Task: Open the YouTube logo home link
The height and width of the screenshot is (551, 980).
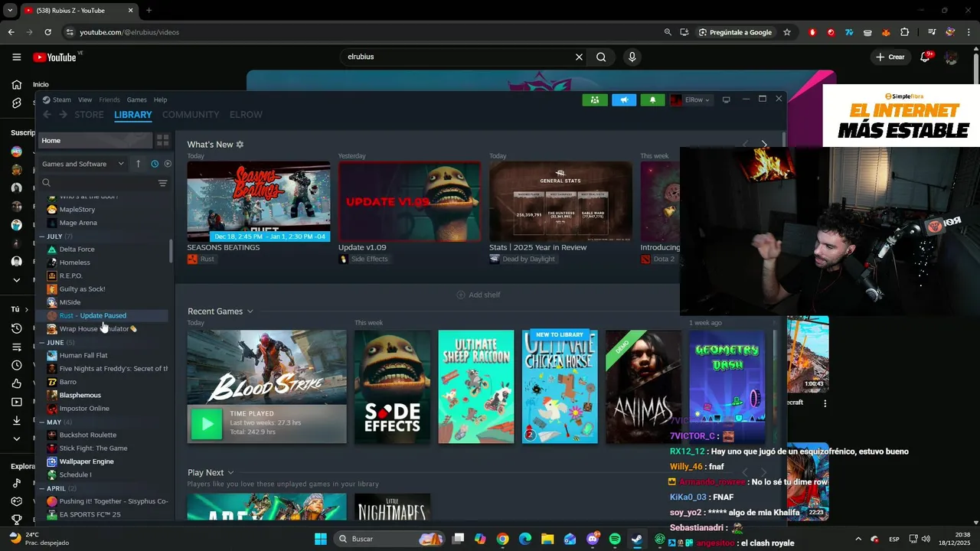Action: 55,57
